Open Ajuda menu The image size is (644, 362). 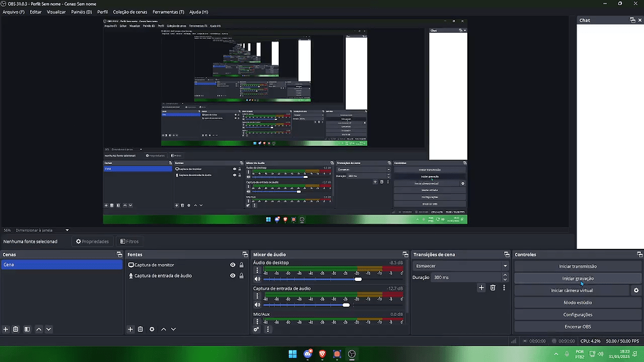[199, 12]
